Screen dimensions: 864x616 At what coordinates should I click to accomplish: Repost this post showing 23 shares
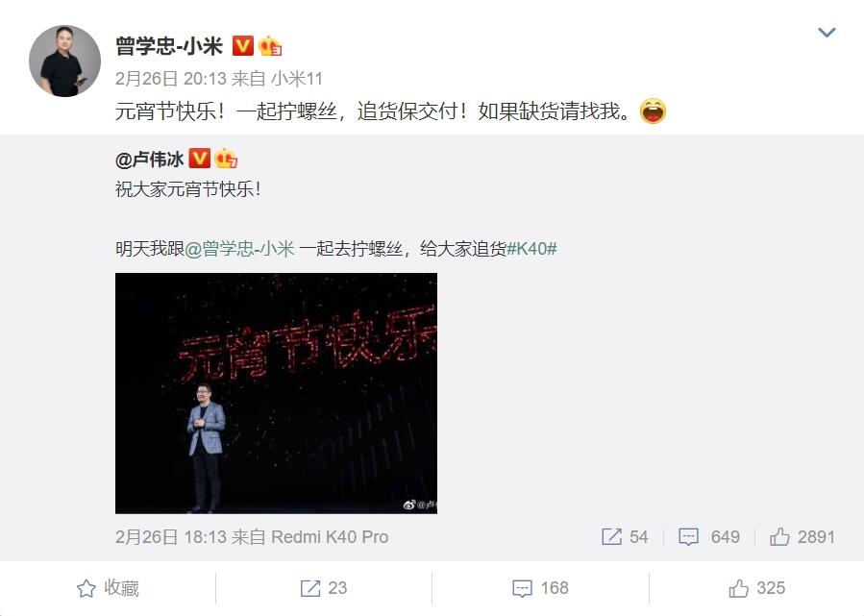324,588
